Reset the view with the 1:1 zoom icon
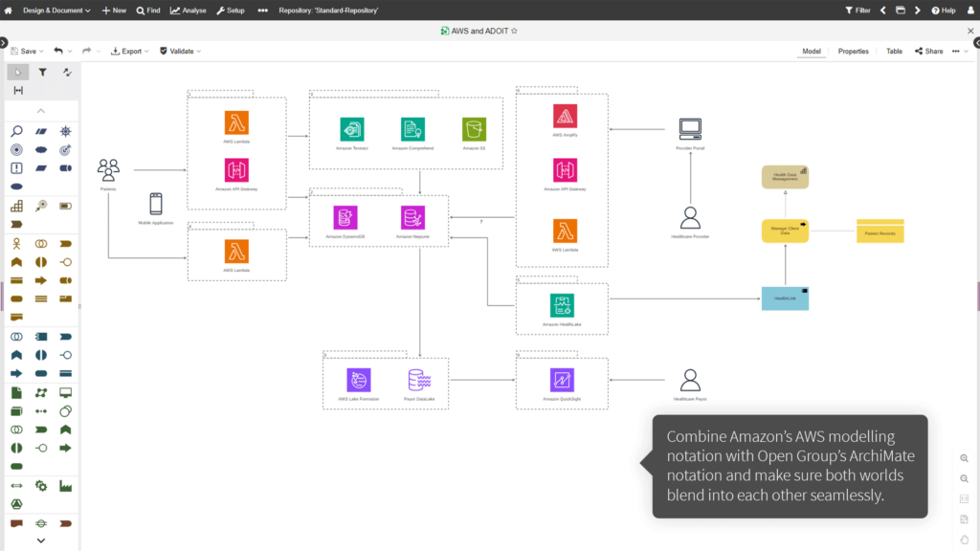Viewport: 980px width, 551px height. [x=964, y=498]
